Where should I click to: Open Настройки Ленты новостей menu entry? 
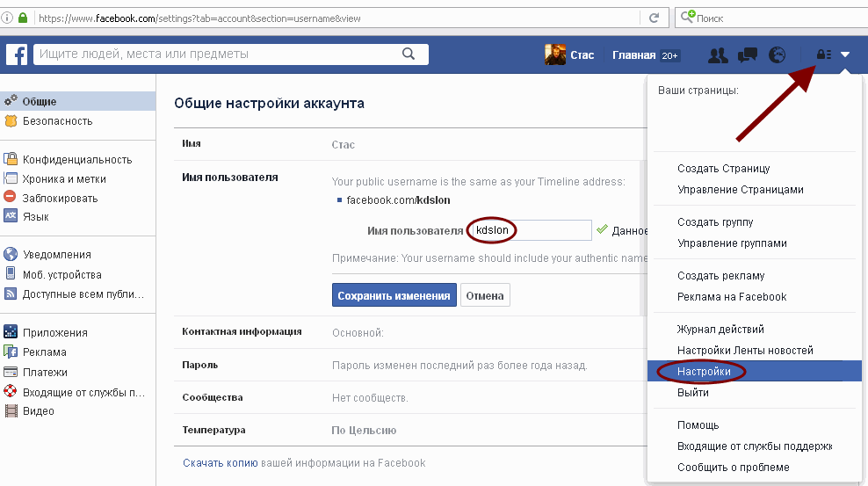click(745, 351)
